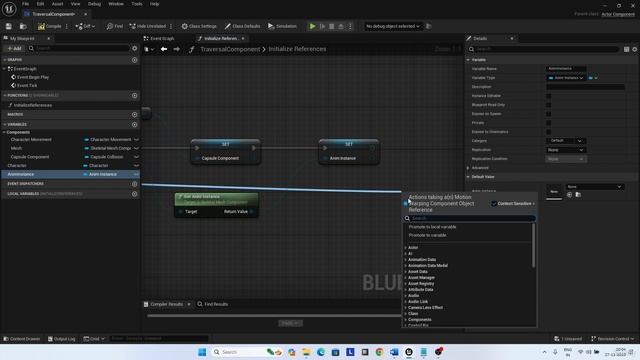Choose Promote to variable
This screenshot has width=640, height=360.
tap(427, 236)
